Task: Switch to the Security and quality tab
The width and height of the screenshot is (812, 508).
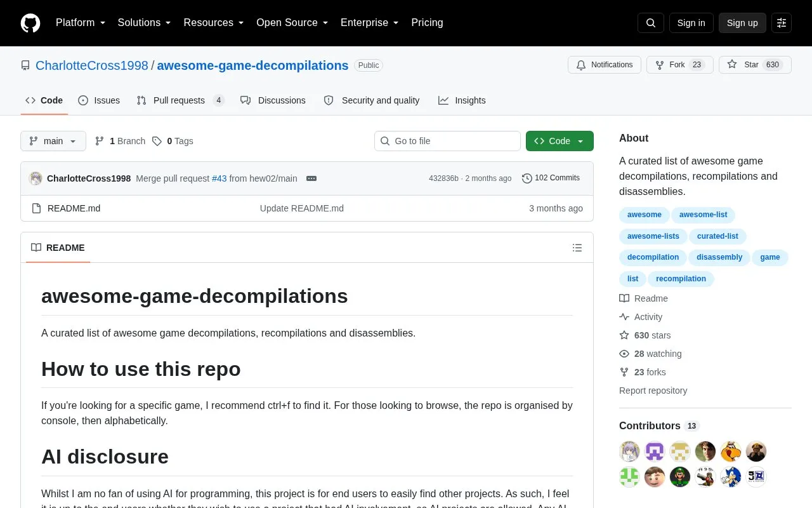Action: coord(372,100)
